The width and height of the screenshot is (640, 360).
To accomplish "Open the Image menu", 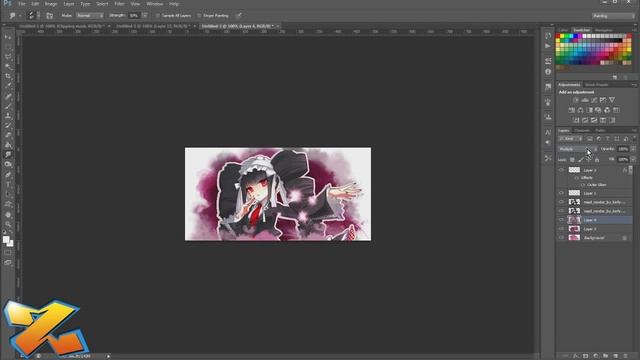I will pos(51,4).
